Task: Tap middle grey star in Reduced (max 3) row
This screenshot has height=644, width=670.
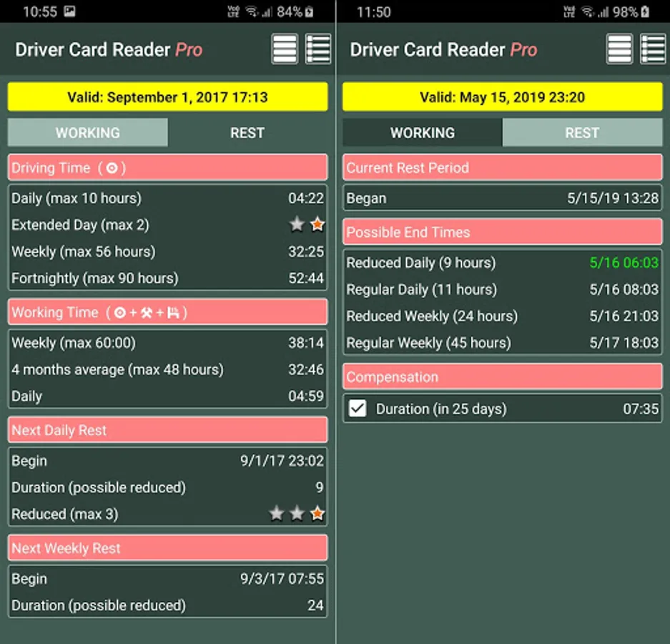Action: (297, 513)
